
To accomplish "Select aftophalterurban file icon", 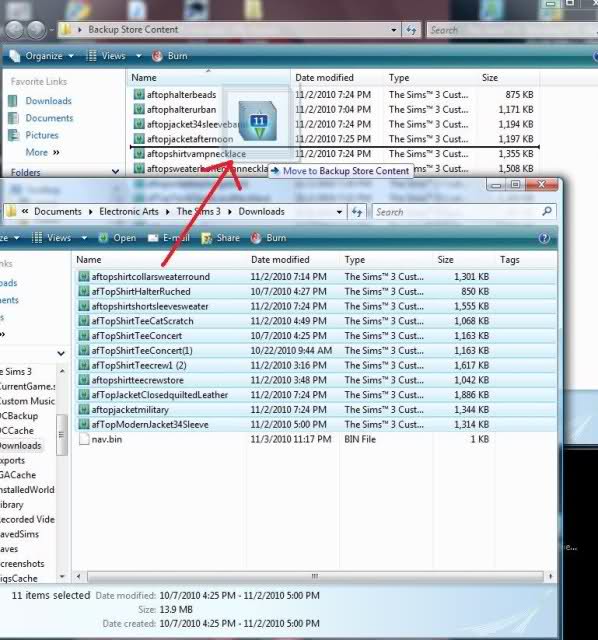I will pyautogui.click(x=139, y=109).
